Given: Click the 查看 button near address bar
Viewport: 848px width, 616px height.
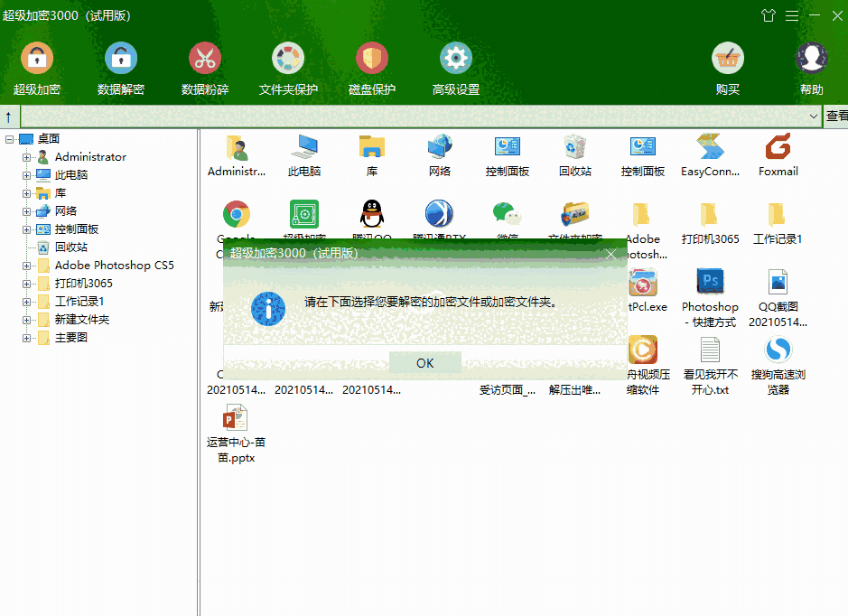Looking at the screenshot, I should click(839, 116).
